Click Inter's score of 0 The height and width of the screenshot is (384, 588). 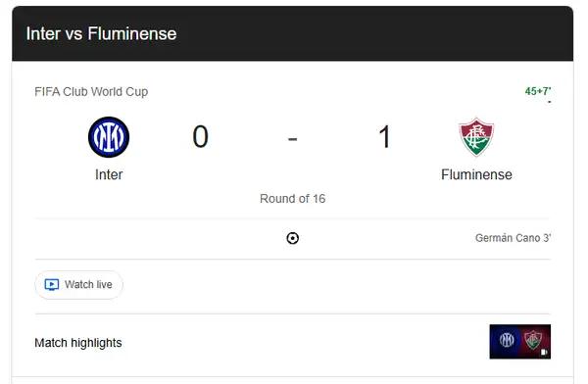pos(200,136)
